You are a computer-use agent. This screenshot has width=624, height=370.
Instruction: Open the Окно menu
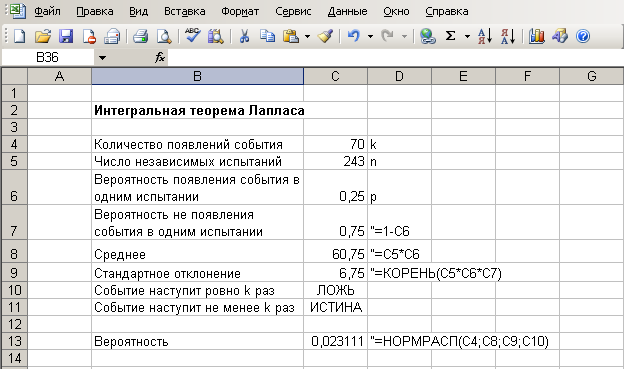coord(396,11)
